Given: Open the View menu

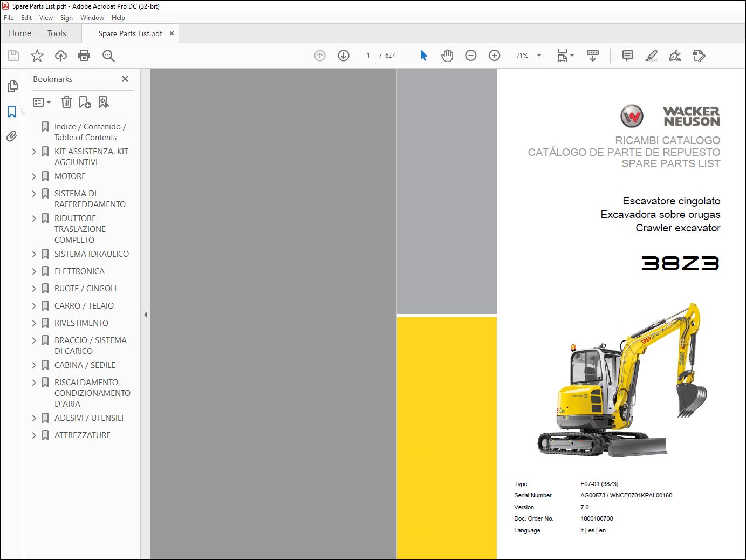Looking at the screenshot, I should (x=46, y=18).
